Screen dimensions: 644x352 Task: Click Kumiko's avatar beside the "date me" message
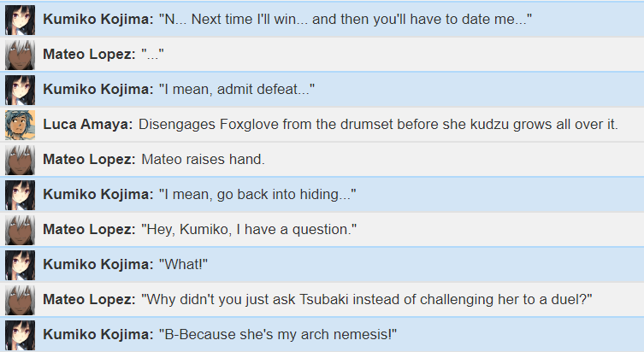(21, 20)
